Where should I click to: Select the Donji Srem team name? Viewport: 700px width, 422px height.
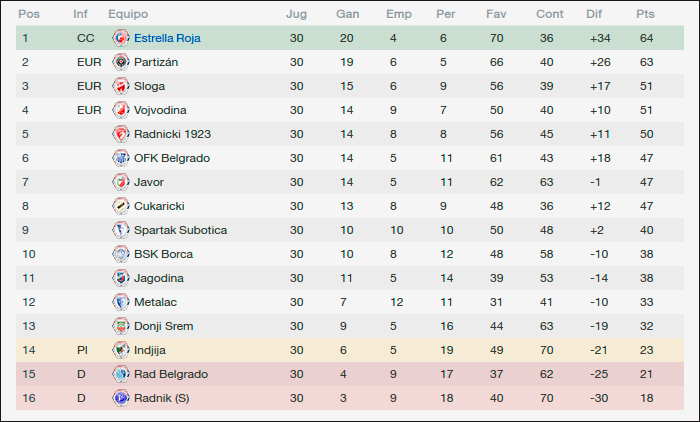pyautogui.click(x=163, y=326)
